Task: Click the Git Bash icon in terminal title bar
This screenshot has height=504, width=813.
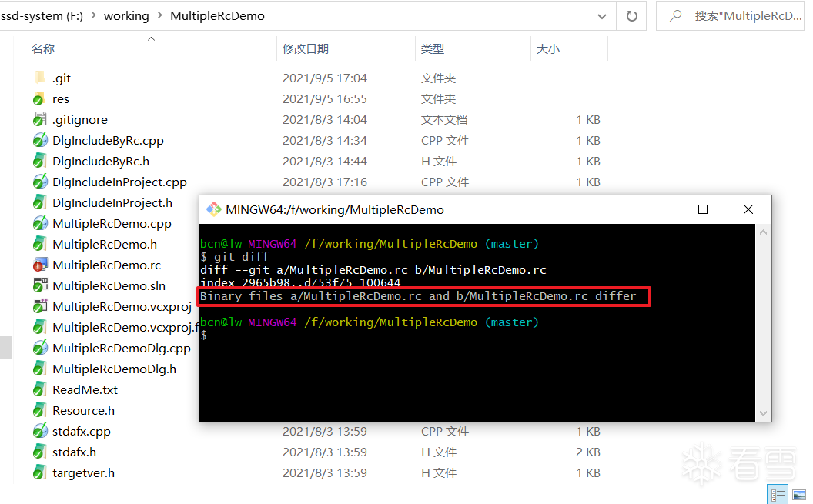Action: (x=213, y=209)
